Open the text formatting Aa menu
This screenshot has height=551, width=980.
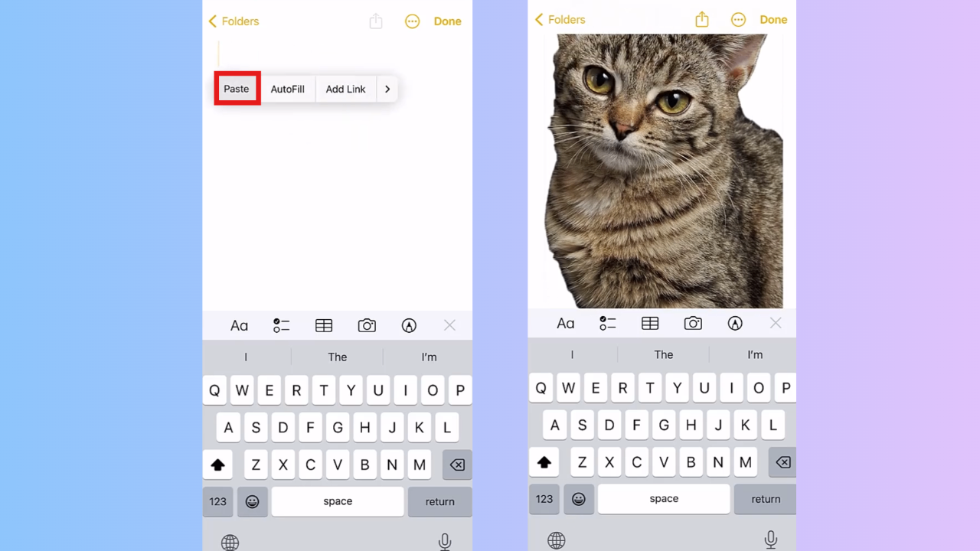[239, 325]
